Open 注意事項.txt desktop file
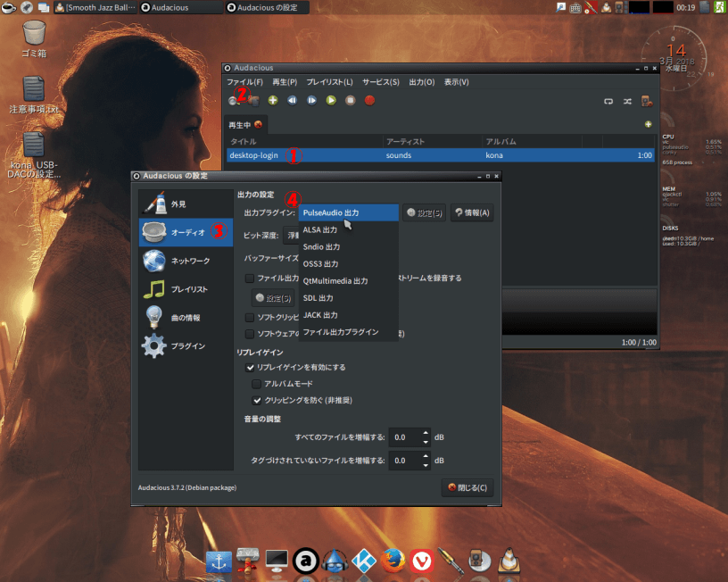This screenshot has width=728, height=582. point(34,96)
